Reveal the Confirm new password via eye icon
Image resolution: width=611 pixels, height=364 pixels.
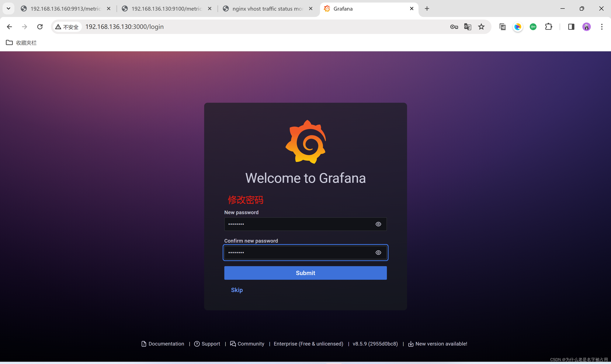(x=378, y=253)
